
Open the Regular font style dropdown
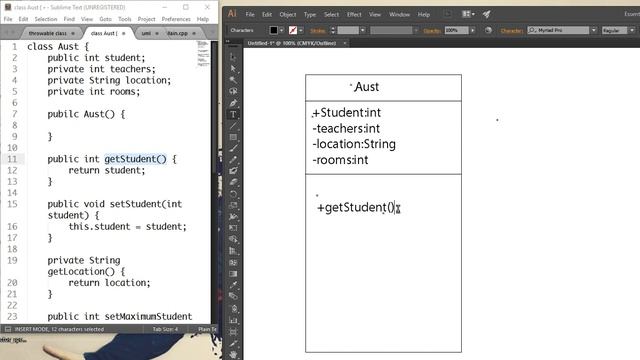[x=632, y=30]
